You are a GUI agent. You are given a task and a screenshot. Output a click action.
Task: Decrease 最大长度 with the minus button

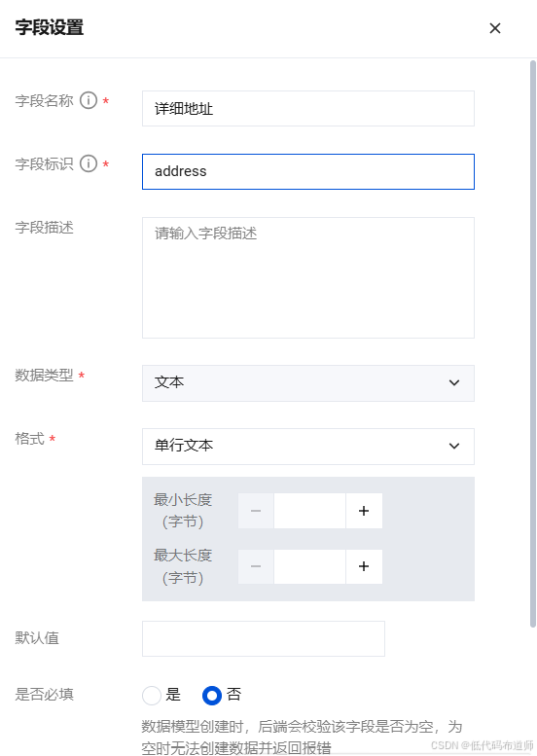256,566
